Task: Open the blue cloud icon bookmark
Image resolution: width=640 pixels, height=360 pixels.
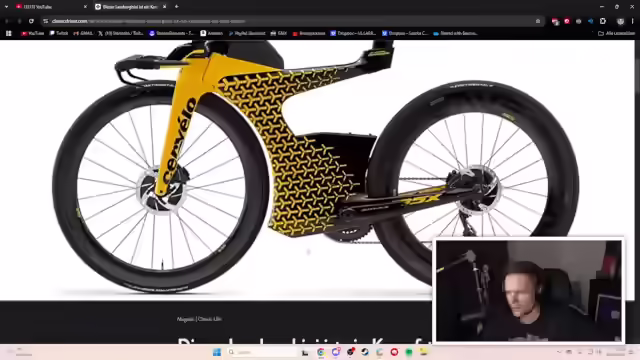Action: [456, 33]
